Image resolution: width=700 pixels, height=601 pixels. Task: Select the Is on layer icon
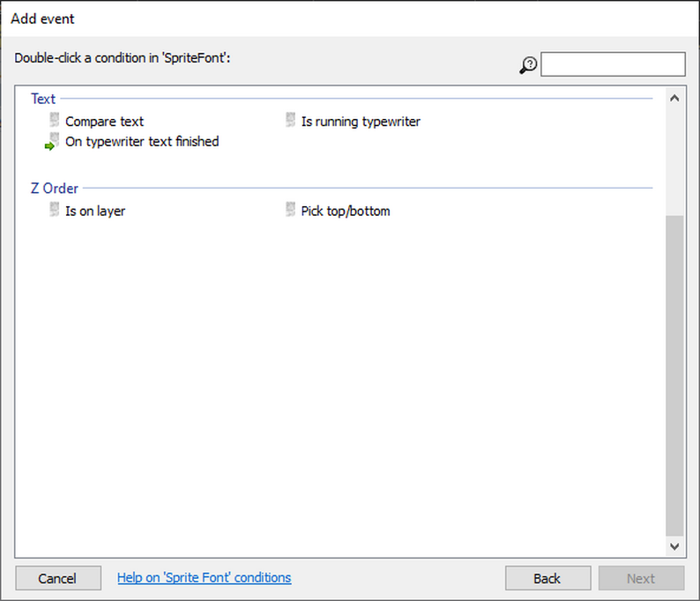tap(54, 210)
